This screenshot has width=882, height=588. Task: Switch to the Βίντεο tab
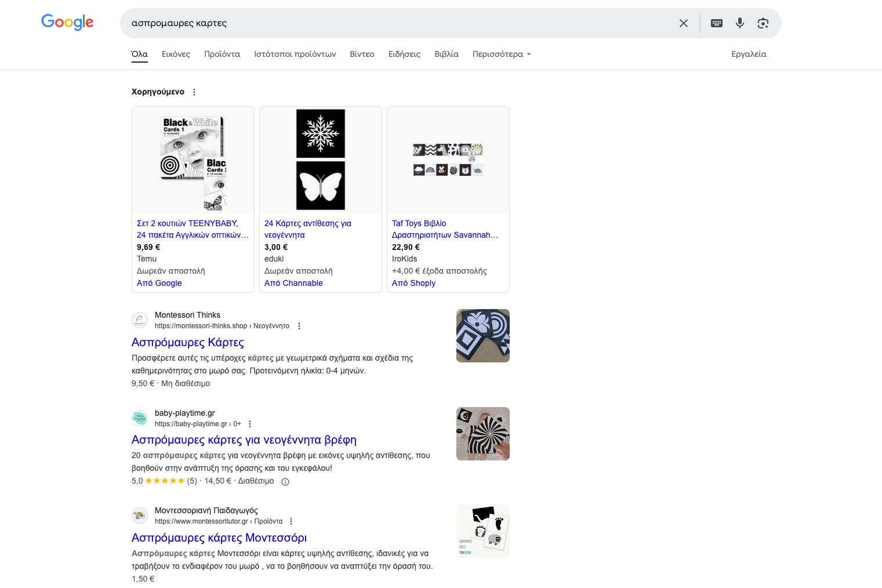[x=362, y=54]
